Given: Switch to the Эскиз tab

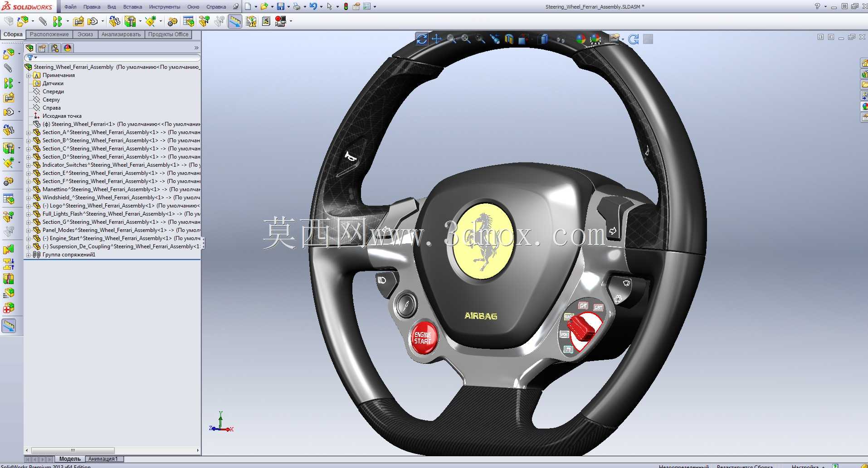Looking at the screenshot, I should (85, 34).
